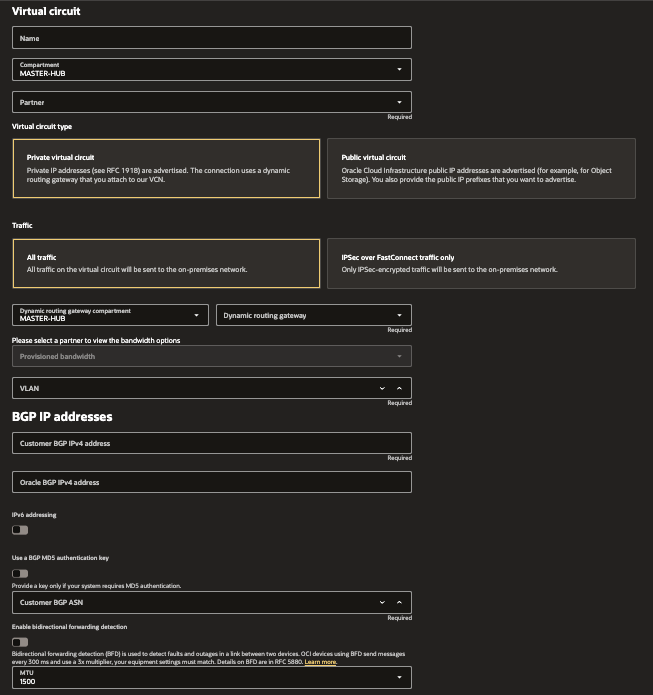This screenshot has width=653, height=695.
Task: Click the disabled Provisioned bandwidth dropdown
Action: tap(211, 356)
